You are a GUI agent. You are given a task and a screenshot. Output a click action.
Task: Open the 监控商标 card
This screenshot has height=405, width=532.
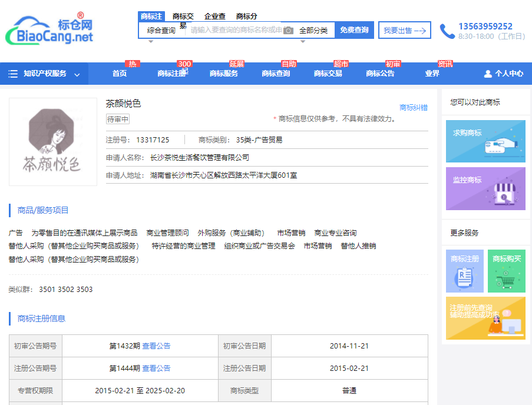(x=485, y=188)
